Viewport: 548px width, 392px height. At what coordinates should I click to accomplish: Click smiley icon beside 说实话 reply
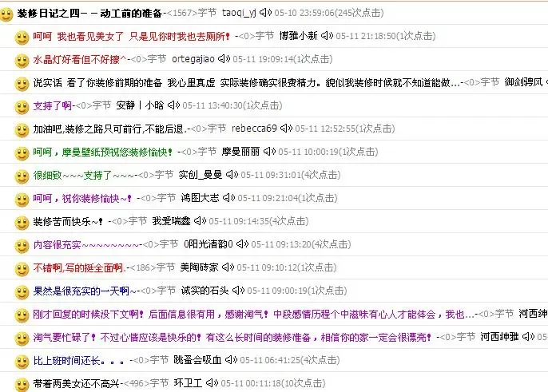point(22,84)
